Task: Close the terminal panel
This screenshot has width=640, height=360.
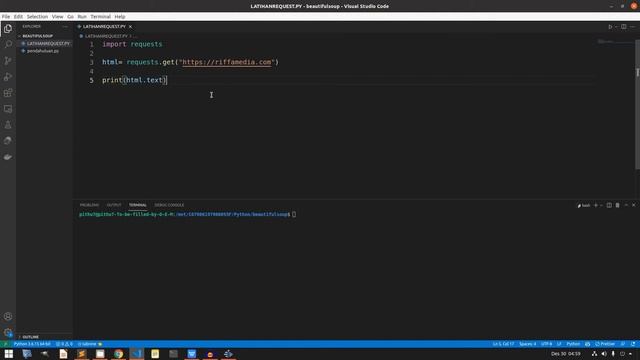Action: 633,205
